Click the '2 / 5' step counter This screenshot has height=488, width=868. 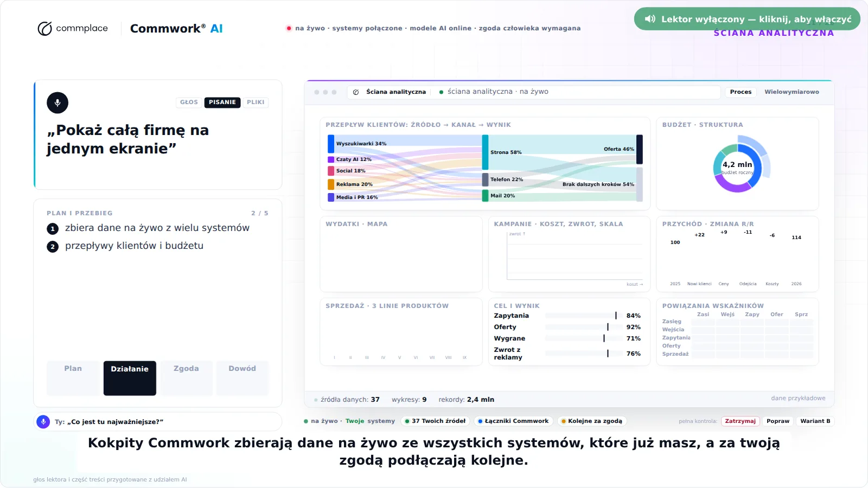(x=260, y=214)
